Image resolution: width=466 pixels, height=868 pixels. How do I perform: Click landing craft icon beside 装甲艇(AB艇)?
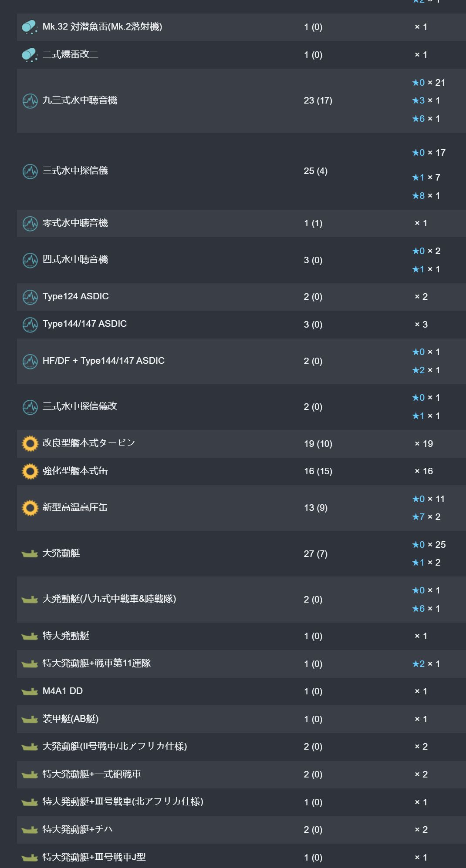[x=30, y=719]
